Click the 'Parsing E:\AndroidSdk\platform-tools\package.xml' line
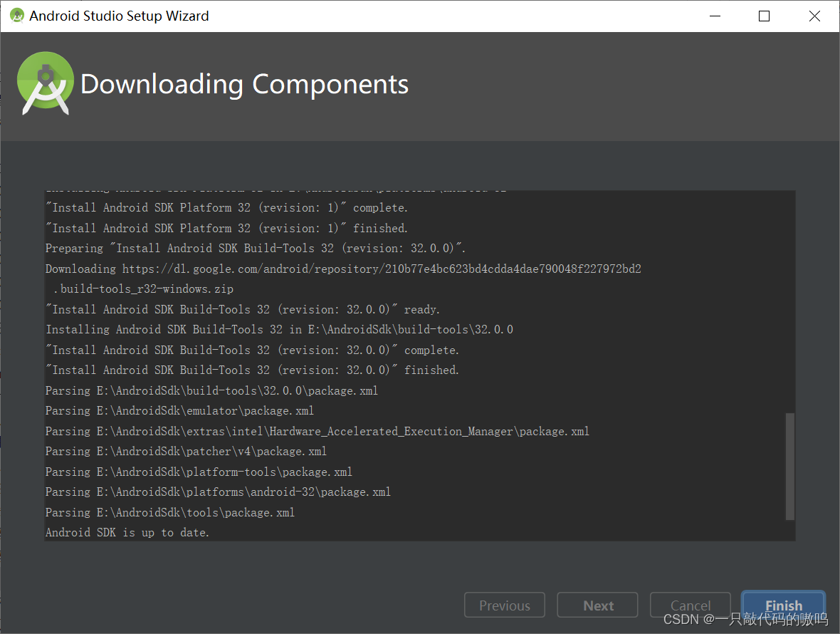This screenshot has height=634, width=840. [199, 472]
